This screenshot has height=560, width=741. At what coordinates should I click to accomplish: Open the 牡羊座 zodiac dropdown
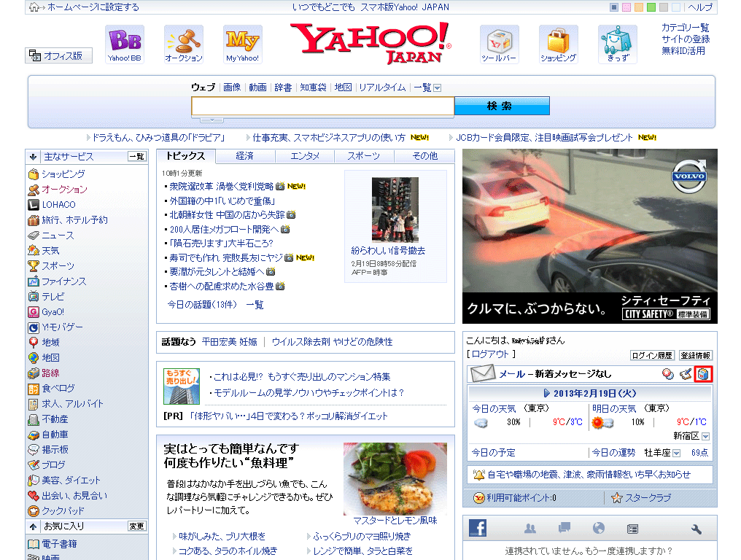point(676,454)
